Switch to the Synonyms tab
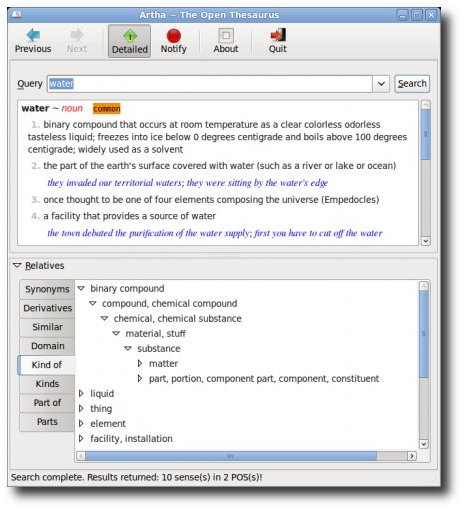The height and width of the screenshot is (510, 464). coord(47,289)
